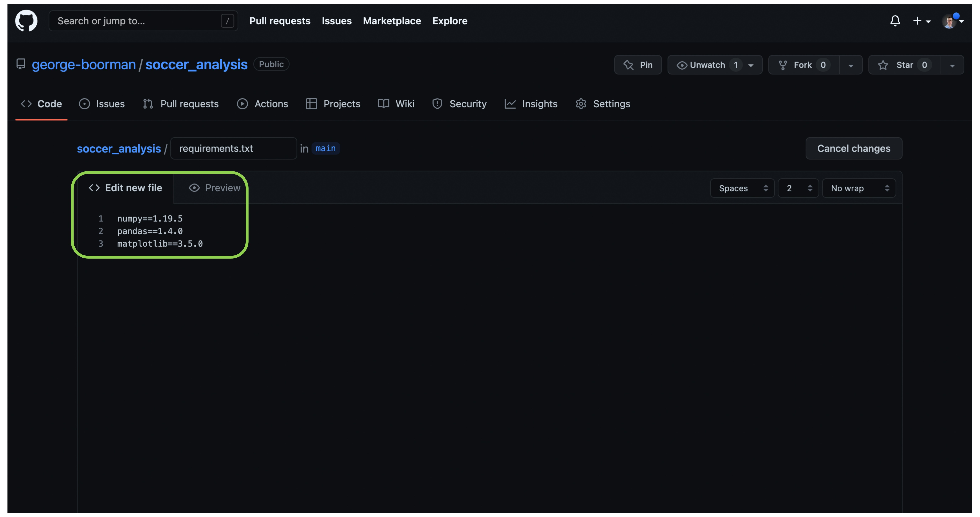Click the soccer_analysis breadcrumb link
980x517 pixels.
click(119, 148)
